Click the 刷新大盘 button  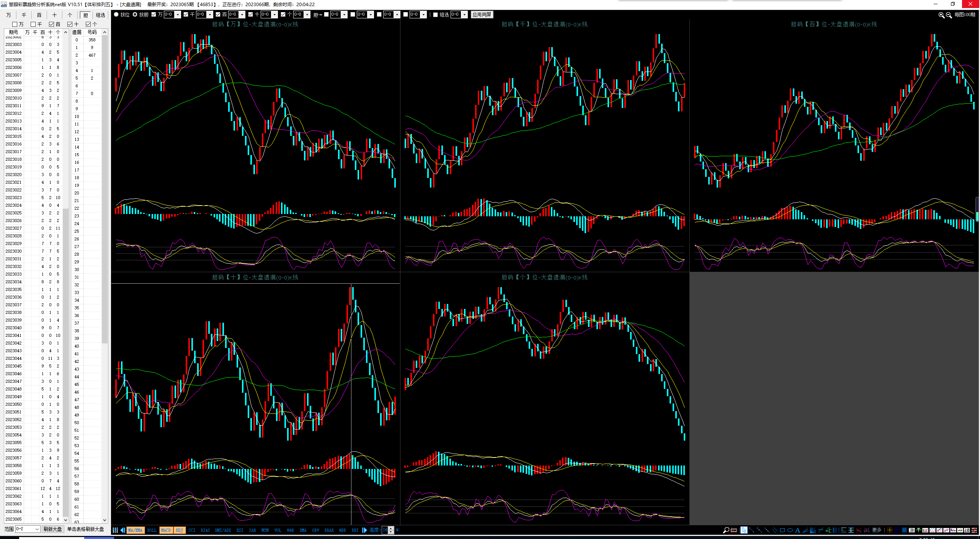[x=52, y=529]
